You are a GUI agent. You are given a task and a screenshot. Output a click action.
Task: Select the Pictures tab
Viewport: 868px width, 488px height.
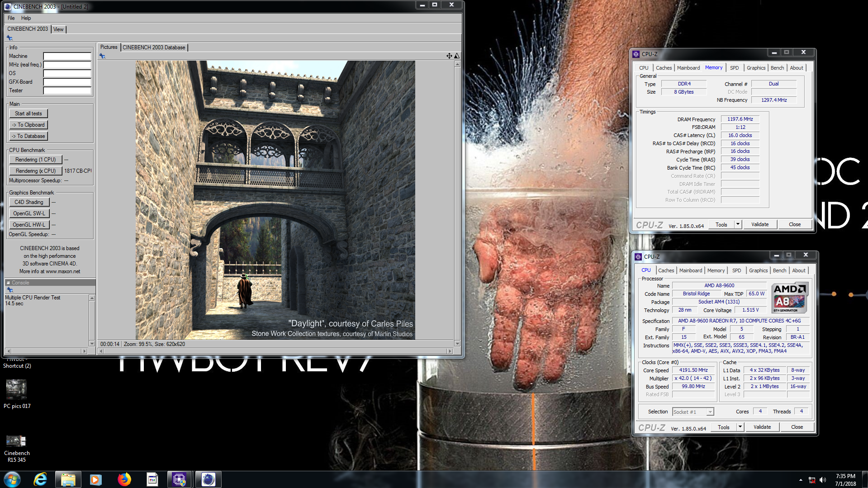coord(109,47)
